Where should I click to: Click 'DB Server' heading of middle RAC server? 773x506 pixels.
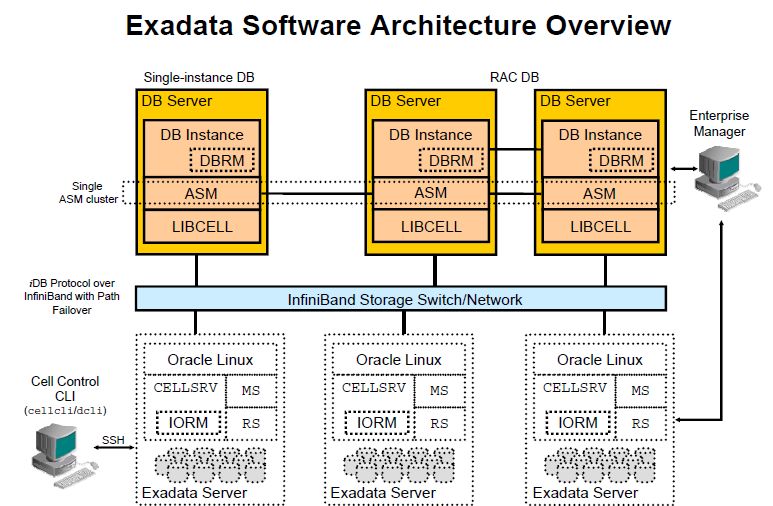tap(405, 101)
